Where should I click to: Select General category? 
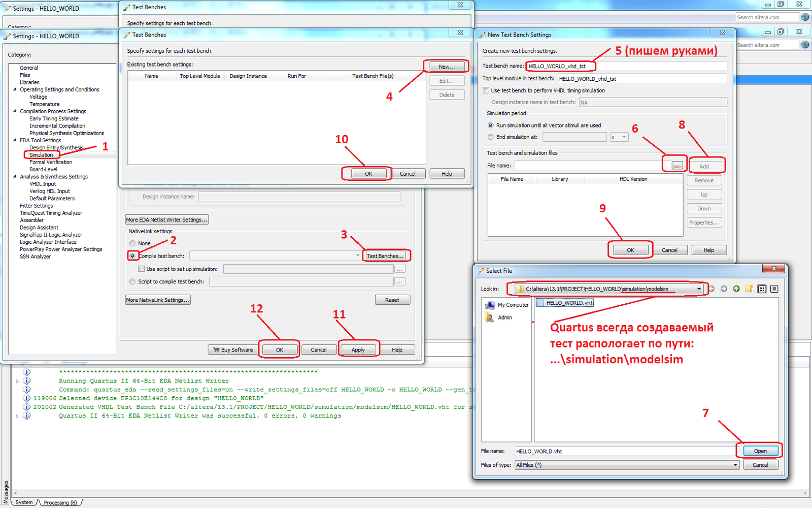[29, 68]
